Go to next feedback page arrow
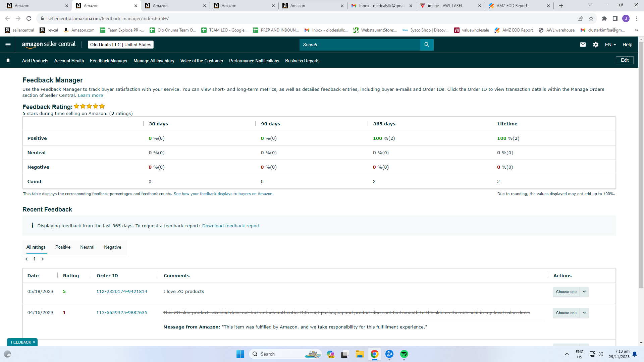 (x=43, y=259)
